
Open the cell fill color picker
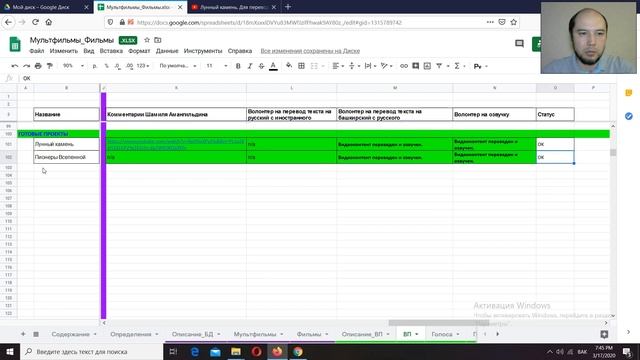coord(289,66)
